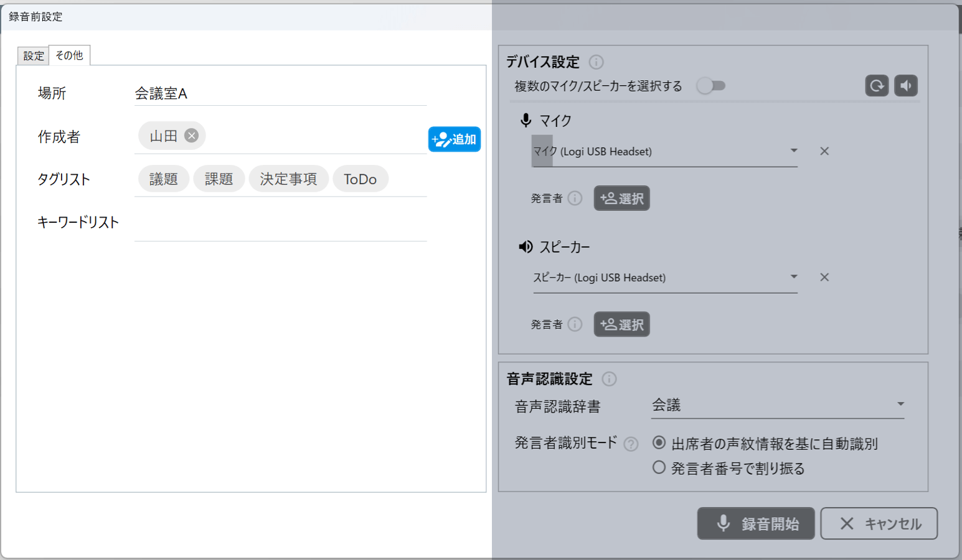Clear the selected マイク device
The width and height of the screenshot is (962, 560).
click(x=824, y=151)
